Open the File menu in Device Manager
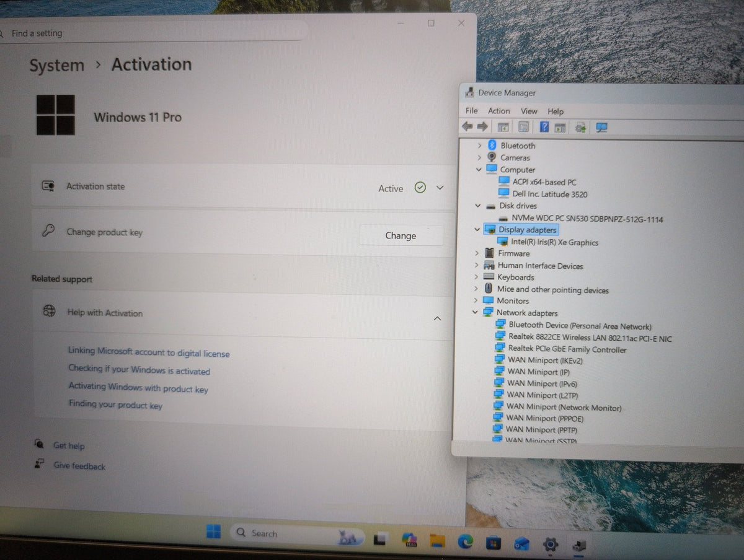Screen dimensions: 744x560 pos(471,111)
